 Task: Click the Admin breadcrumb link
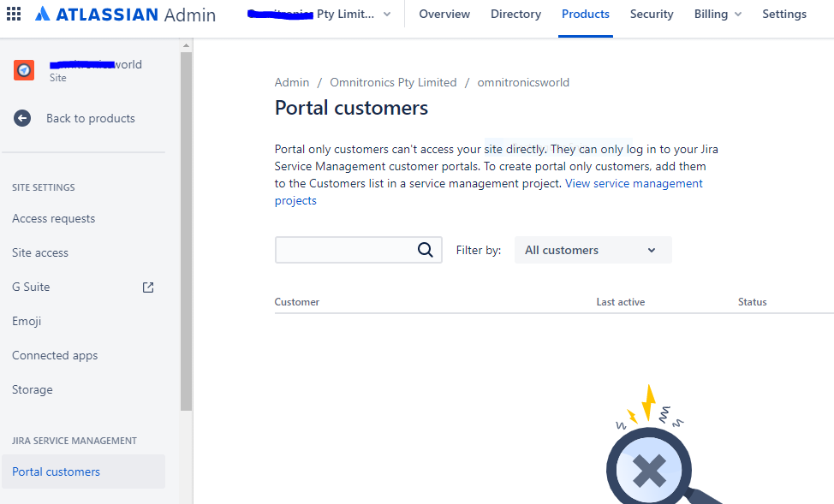(291, 82)
